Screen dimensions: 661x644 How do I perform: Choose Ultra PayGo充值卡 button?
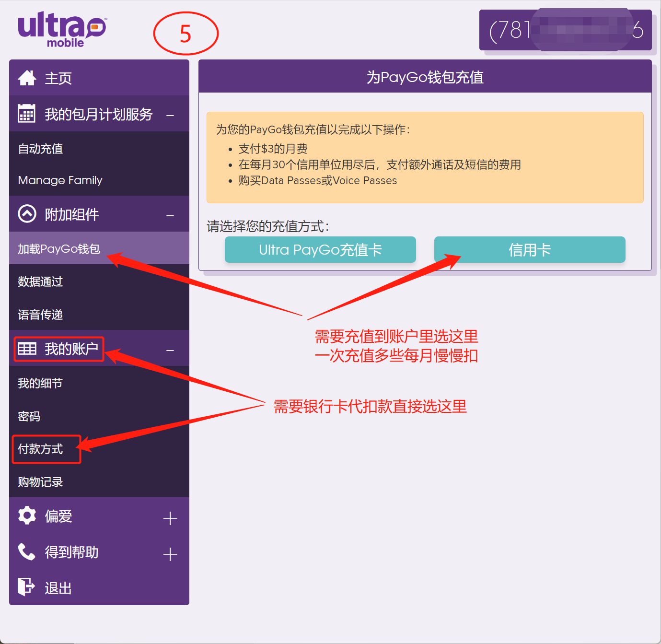tap(320, 249)
